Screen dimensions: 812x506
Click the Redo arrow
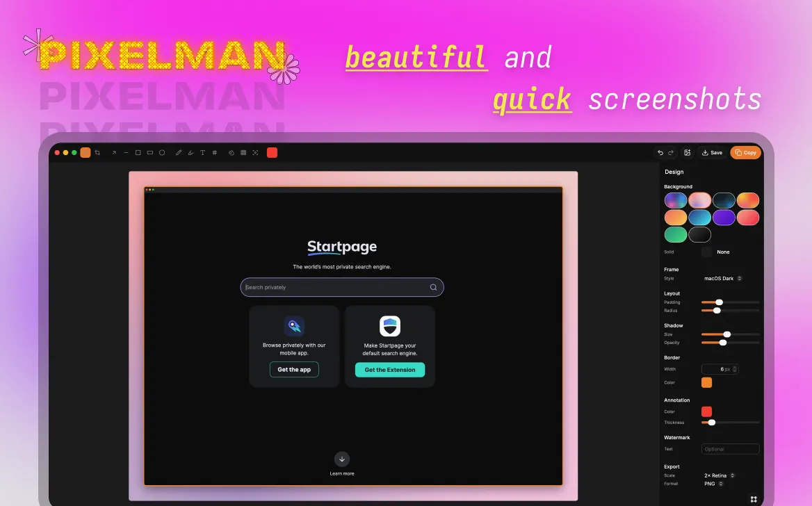671,153
